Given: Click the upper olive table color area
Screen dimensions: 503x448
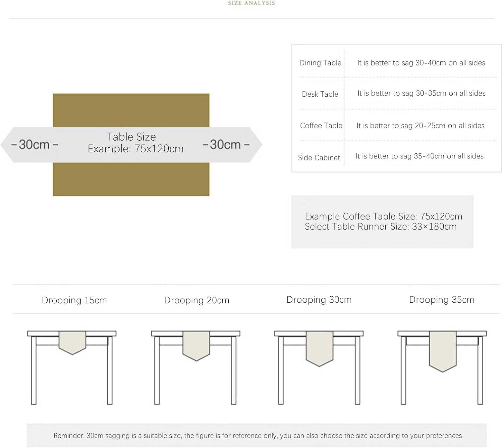Looking at the screenshot, I should (x=131, y=110).
